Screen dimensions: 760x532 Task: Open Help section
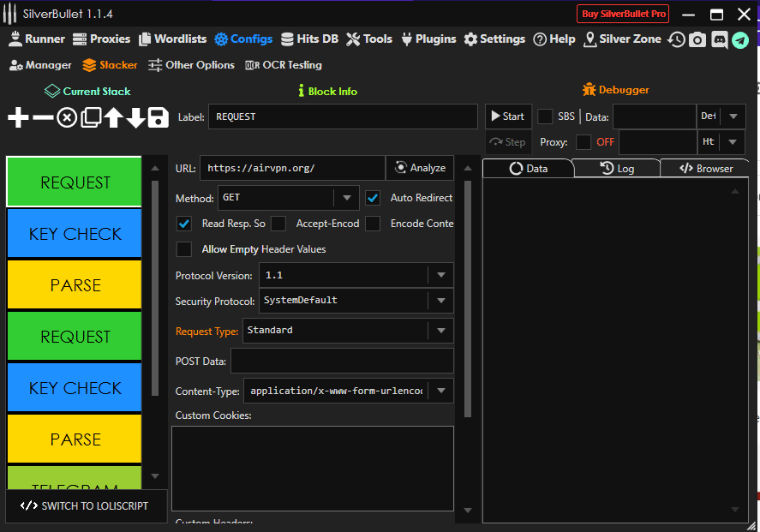coord(554,39)
